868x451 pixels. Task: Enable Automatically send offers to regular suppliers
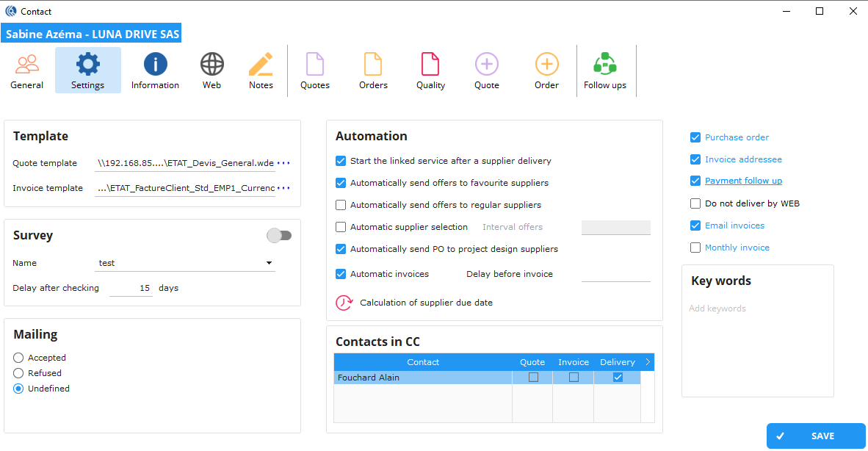341,205
